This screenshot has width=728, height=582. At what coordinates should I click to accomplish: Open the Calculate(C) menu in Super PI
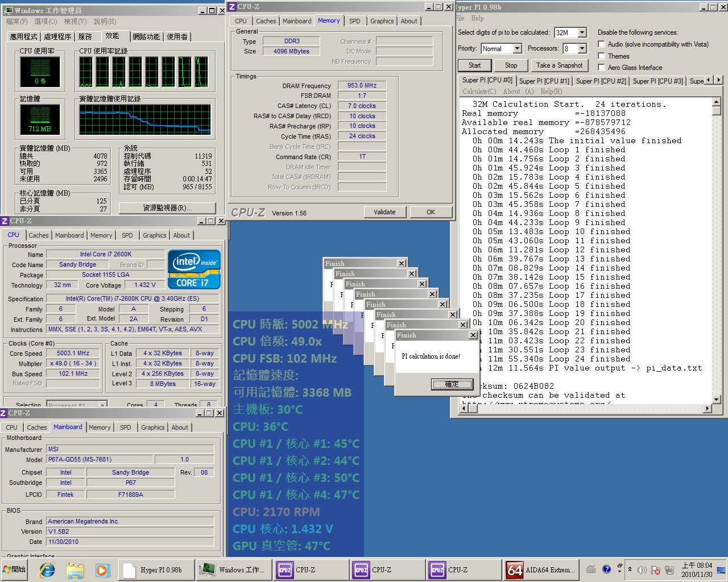[479, 92]
